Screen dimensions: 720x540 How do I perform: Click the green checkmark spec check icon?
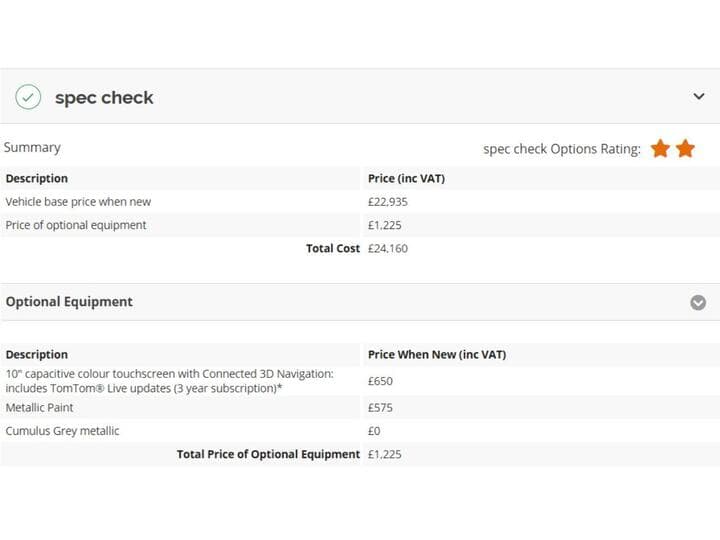tap(28, 97)
